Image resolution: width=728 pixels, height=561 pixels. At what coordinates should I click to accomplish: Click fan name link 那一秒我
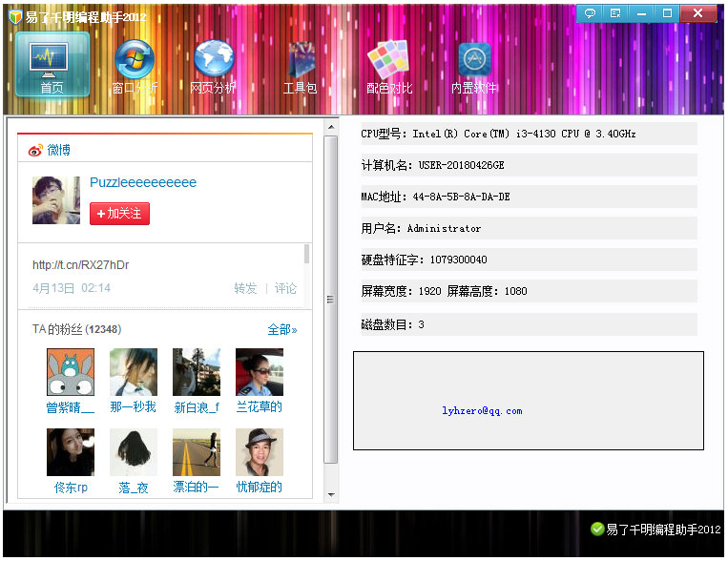[134, 407]
